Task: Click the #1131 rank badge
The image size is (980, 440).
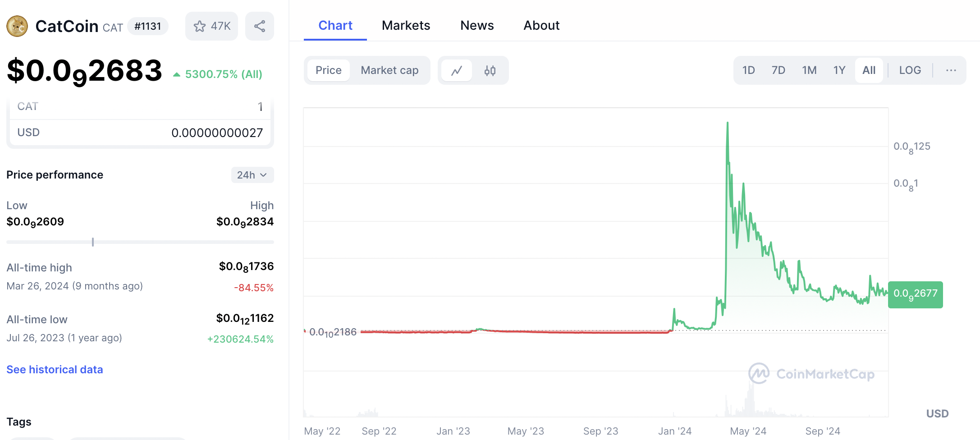Action: click(148, 26)
